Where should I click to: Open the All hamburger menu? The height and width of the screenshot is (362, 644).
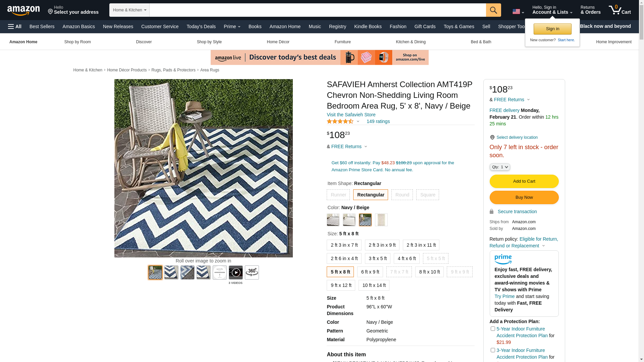[x=15, y=26]
